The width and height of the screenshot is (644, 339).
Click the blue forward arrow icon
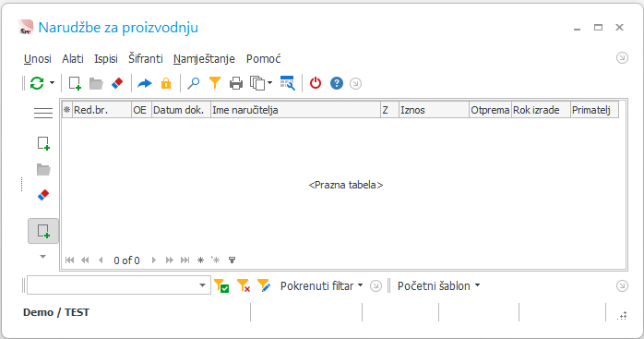(x=145, y=83)
